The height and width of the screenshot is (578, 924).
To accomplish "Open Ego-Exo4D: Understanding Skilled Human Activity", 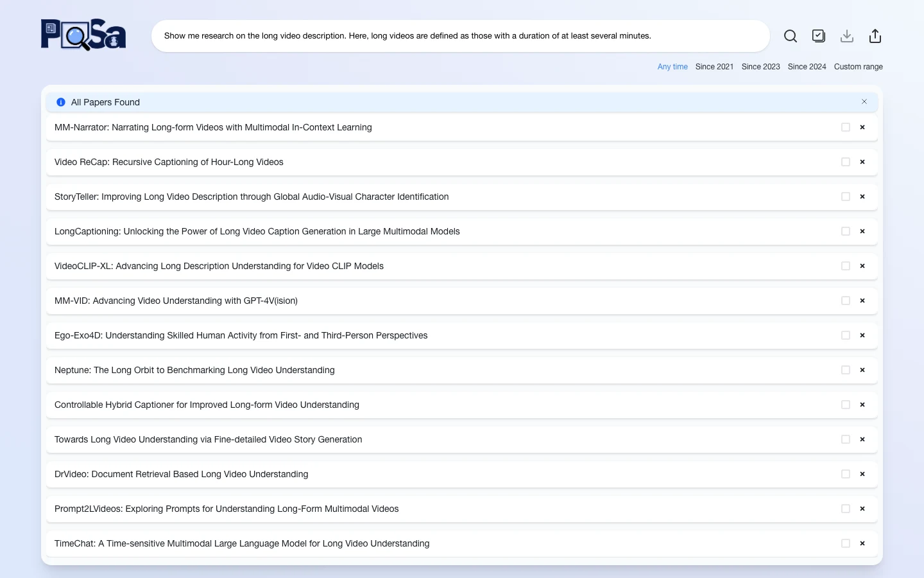I will pos(241,335).
